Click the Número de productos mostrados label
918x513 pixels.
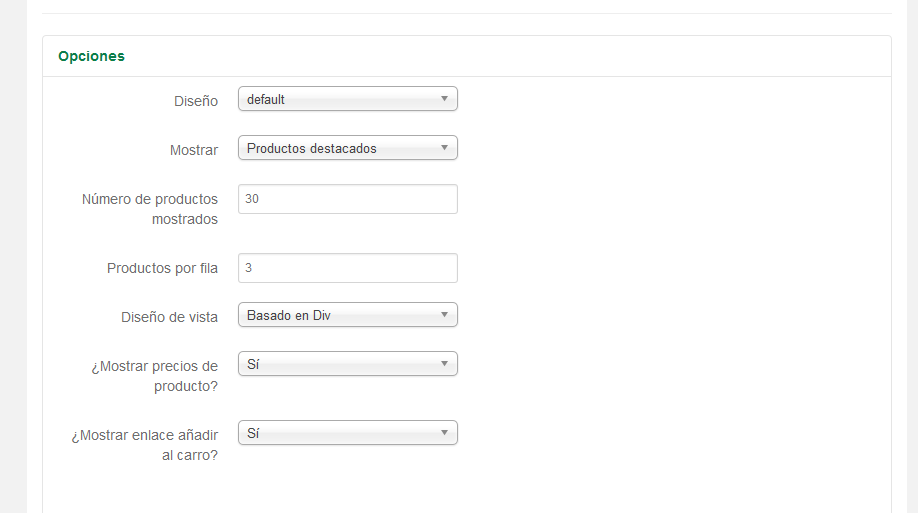pos(150,209)
